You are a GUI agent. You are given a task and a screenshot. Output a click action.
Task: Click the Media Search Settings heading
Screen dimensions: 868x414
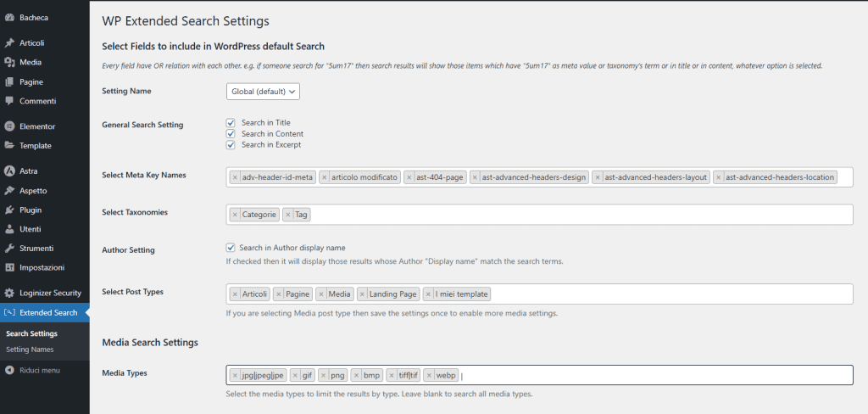(x=150, y=343)
